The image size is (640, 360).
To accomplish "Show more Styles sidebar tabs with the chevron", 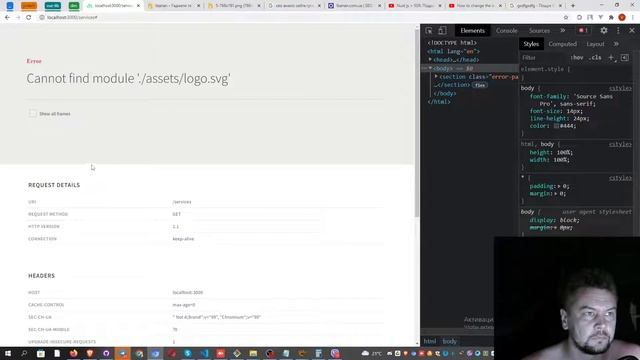I will pyautogui.click(x=616, y=44).
